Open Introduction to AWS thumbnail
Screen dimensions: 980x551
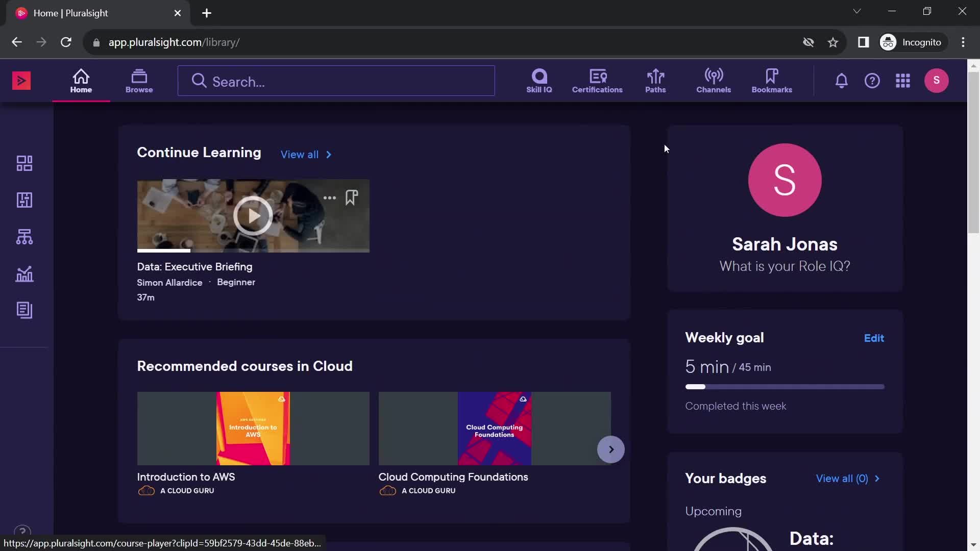coord(253,429)
